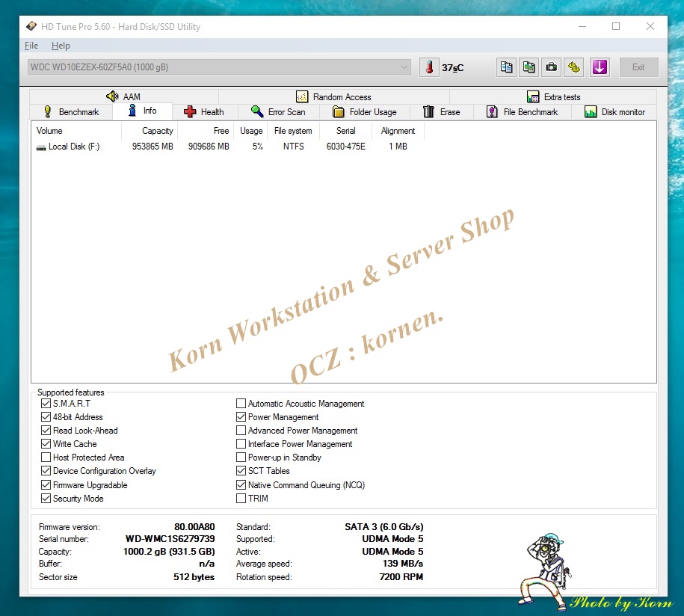
Task: Click the 37°C temperature reading
Action: click(452, 67)
